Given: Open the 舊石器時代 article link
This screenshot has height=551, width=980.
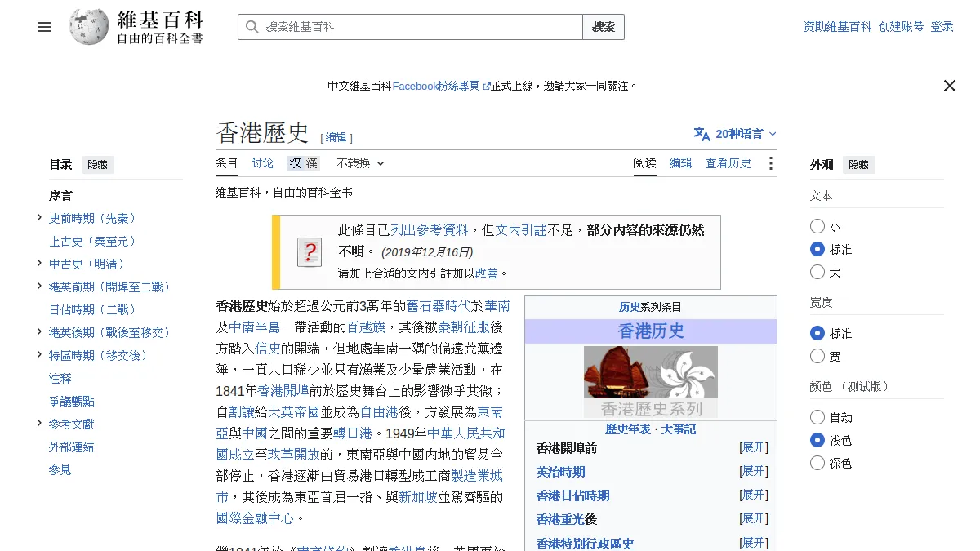Looking at the screenshot, I should 439,306.
